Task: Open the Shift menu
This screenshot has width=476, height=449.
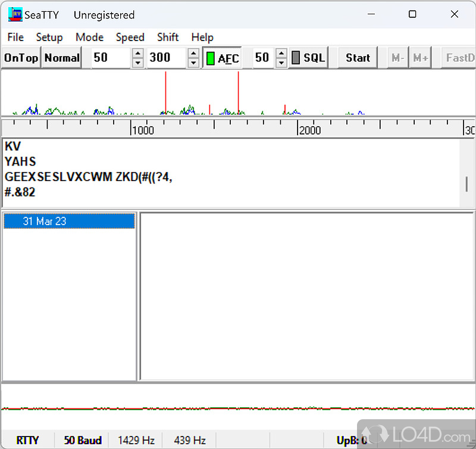Action: pyautogui.click(x=168, y=38)
